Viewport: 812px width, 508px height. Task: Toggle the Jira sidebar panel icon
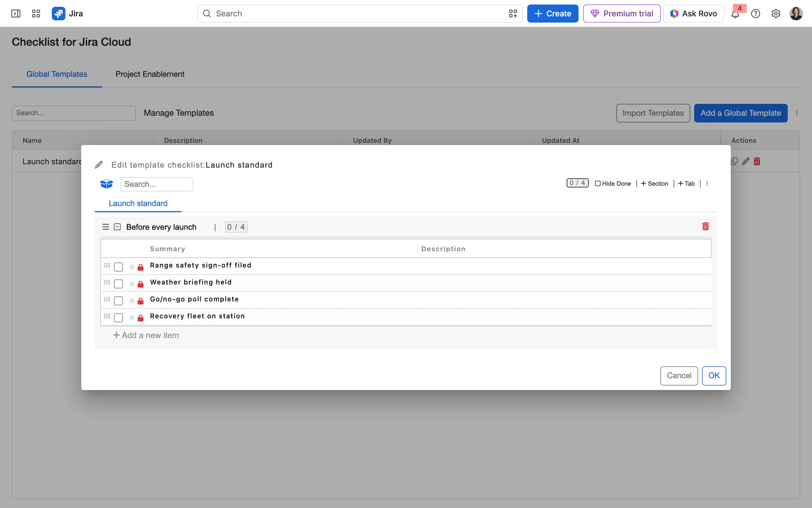pyautogui.click(x=16, y=14)
